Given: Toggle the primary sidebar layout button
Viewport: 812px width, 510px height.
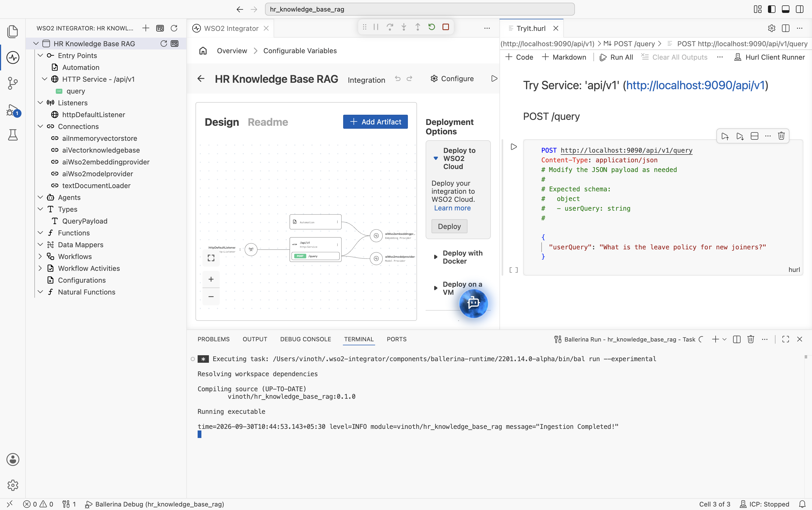Looking at the screenshot, I should (x=771, y=9).
